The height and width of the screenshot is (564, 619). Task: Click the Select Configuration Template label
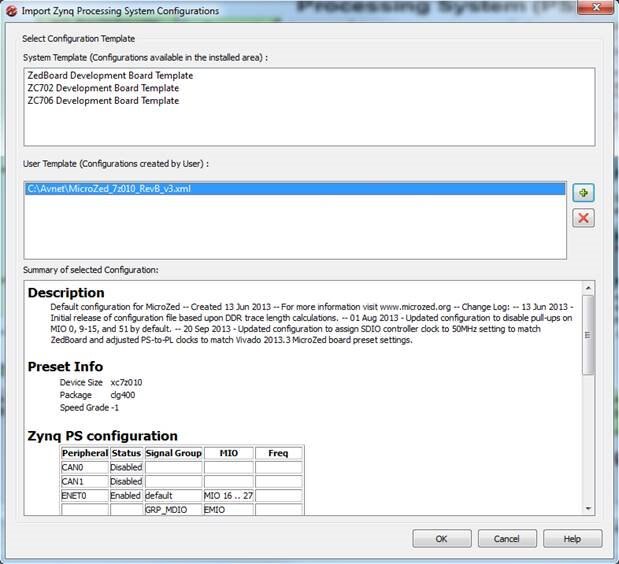(79, 39)
